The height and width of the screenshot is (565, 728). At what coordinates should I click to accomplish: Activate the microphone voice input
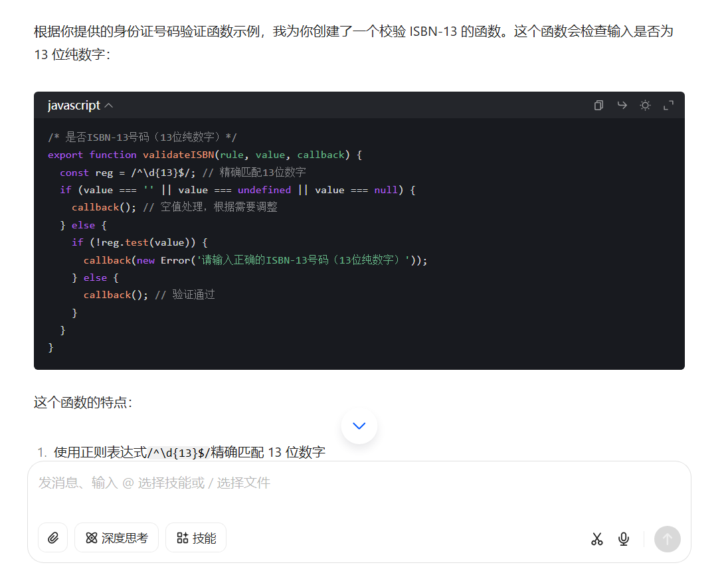click(624, 538)
